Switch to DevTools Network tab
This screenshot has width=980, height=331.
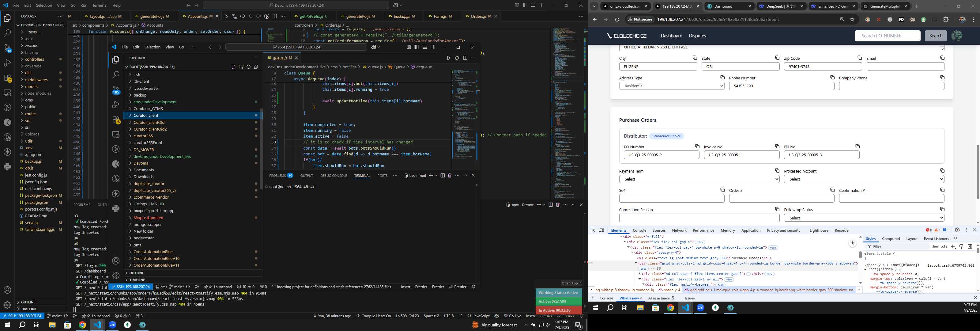pyautogui.click(x=679, y=230)
